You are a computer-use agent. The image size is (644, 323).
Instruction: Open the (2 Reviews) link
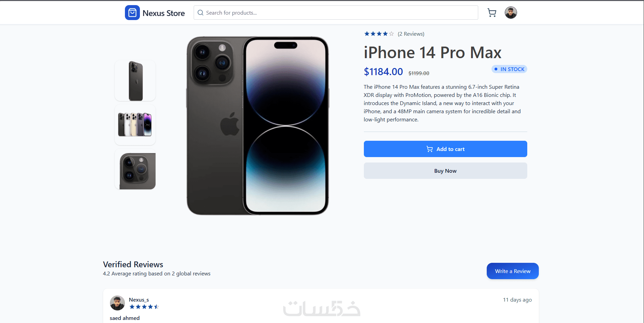(x=411, y=34)
